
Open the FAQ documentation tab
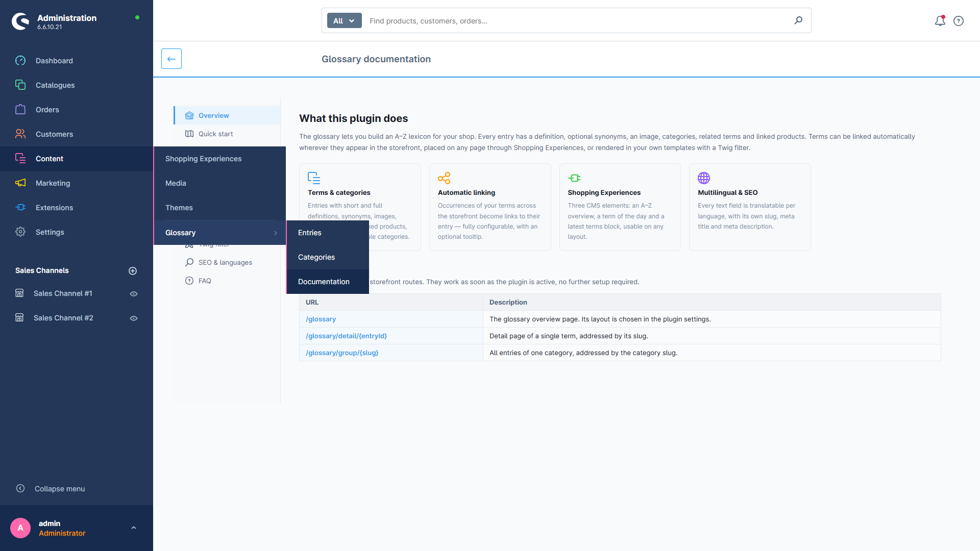pyautogui.click(x=227, y=281)
